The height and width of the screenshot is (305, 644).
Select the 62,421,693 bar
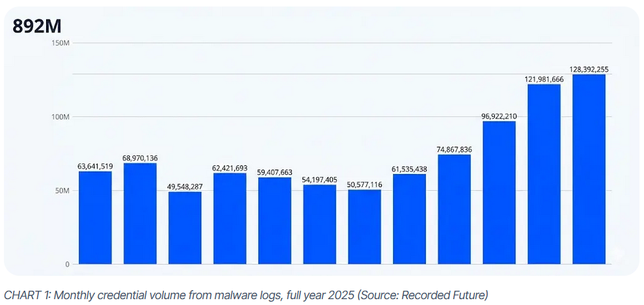[230, 219]
